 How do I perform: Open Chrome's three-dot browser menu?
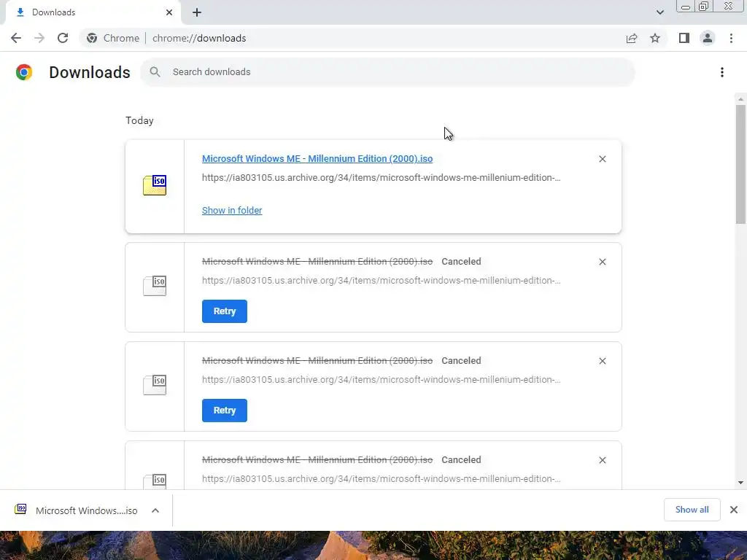(731, 38)
